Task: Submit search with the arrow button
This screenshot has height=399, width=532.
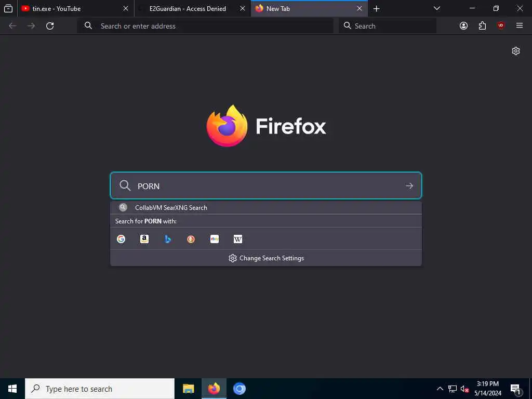Action: pos(409,186)
